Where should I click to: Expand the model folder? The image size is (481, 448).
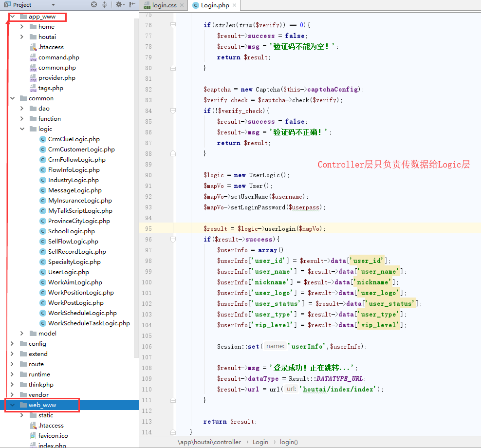tap(21, 333)
